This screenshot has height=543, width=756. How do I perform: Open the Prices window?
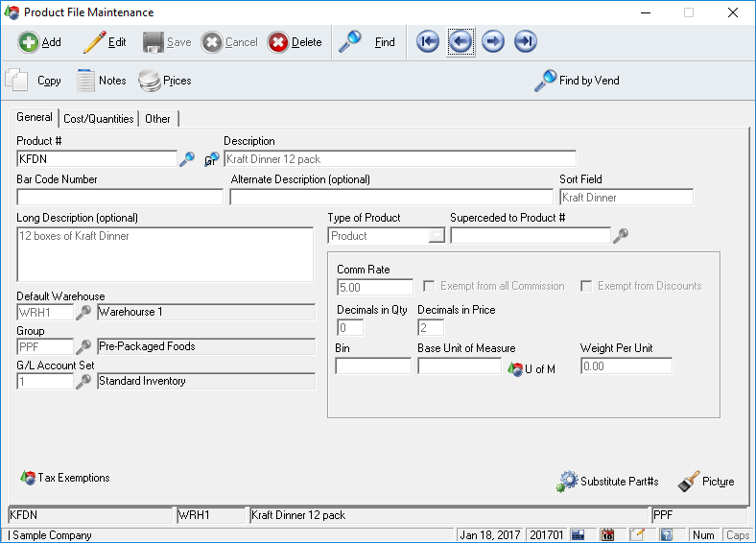164,82
